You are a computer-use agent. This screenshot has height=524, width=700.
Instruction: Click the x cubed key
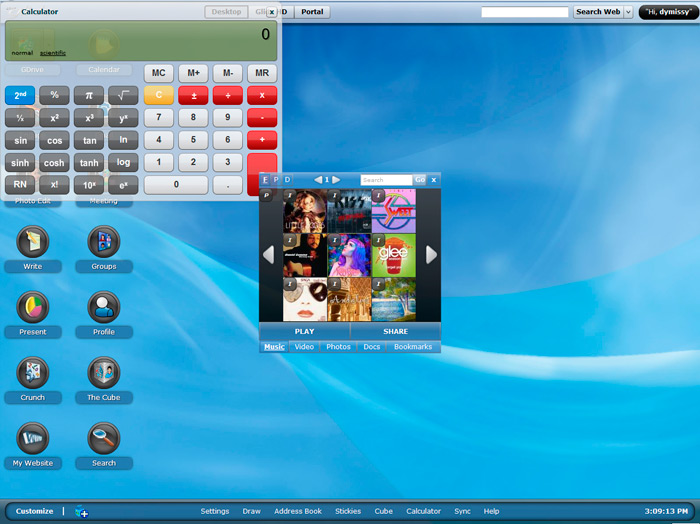coord(89,118)
